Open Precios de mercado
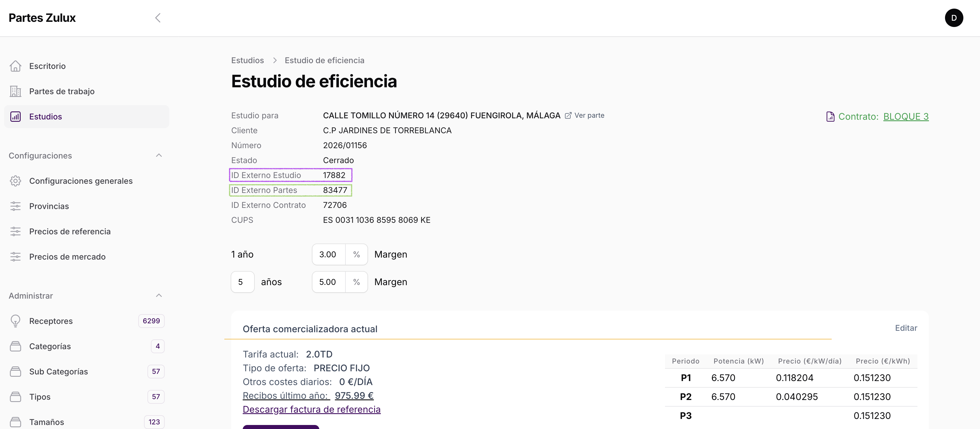Image resolution: width=980 pixels, height=429 pixels. 86,256
